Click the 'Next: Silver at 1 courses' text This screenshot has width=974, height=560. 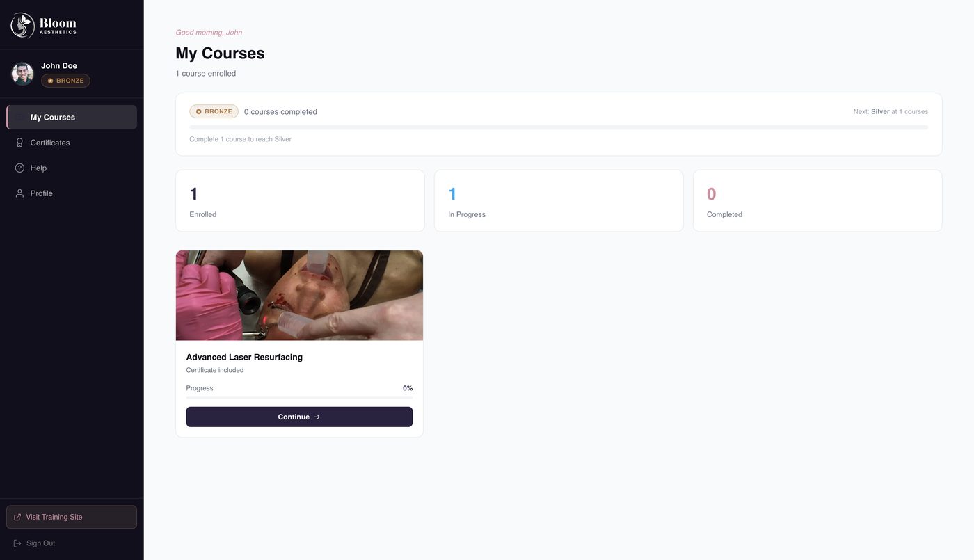click(x=891, y=111)
